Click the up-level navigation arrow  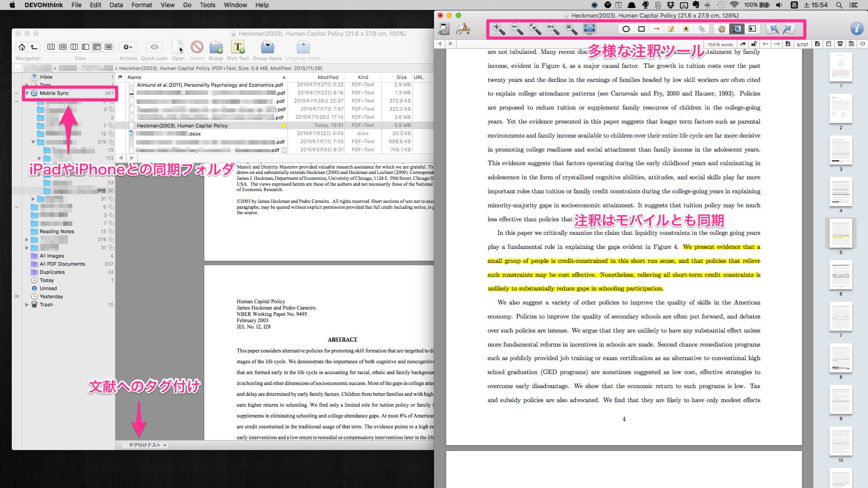click(x=34, y=47)
